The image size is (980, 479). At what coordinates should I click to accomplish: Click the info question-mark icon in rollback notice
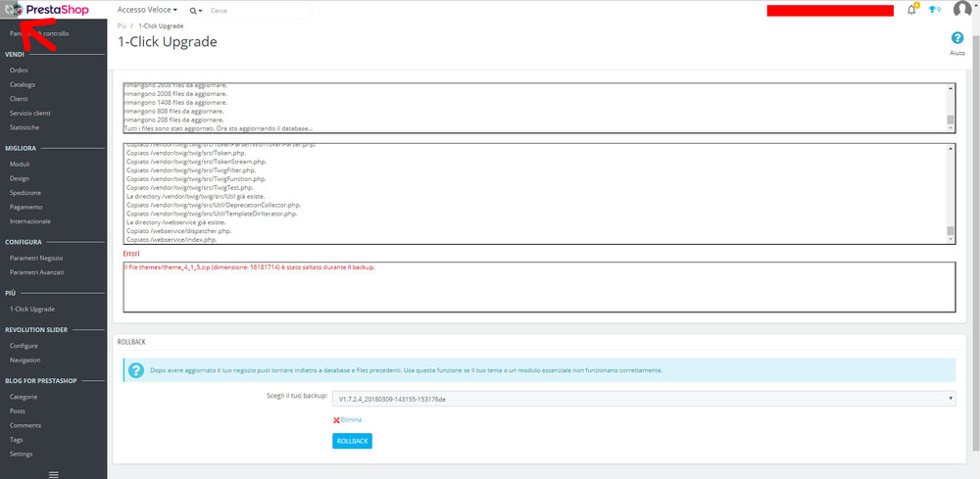[135, 370]
